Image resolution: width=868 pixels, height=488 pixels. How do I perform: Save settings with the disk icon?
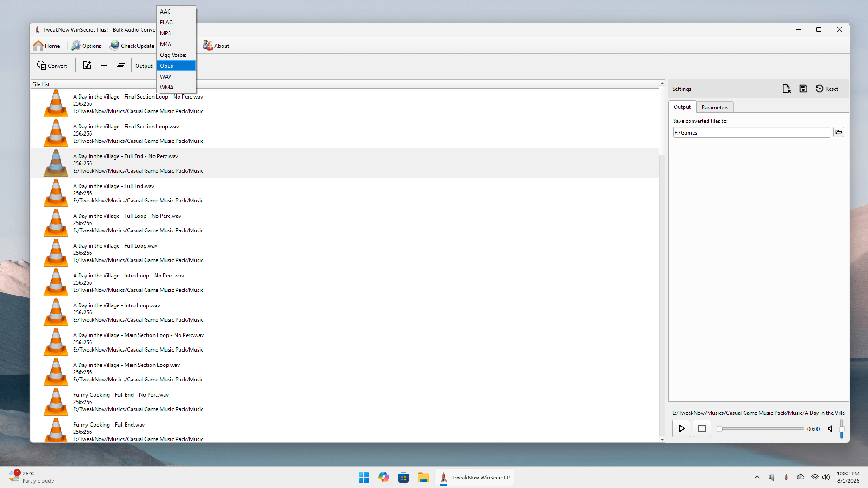803,89
